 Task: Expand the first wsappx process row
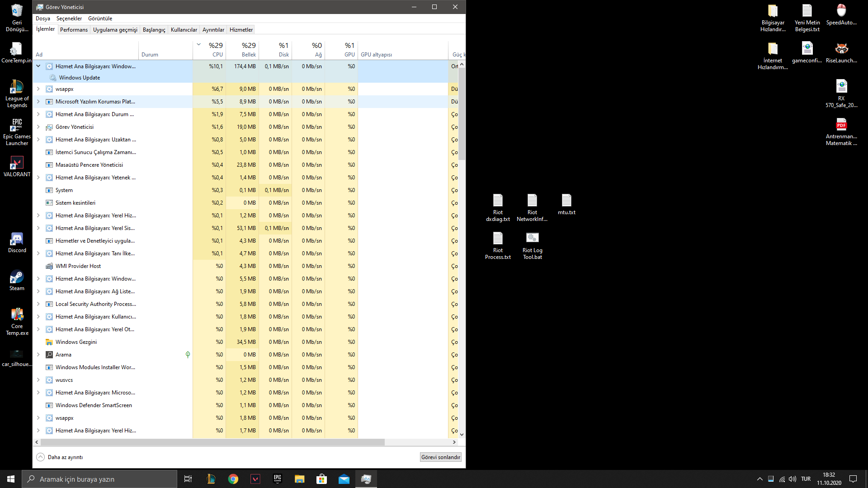click(38, 89)
